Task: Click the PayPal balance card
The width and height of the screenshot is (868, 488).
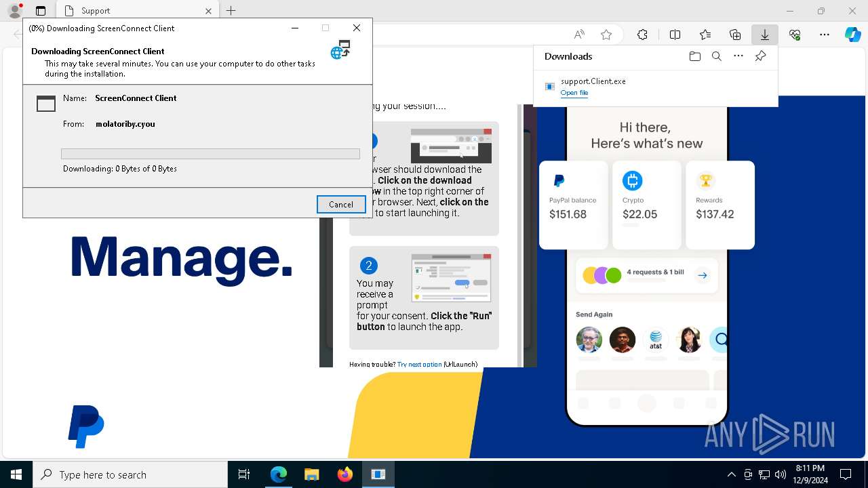Action: point(574,205)
